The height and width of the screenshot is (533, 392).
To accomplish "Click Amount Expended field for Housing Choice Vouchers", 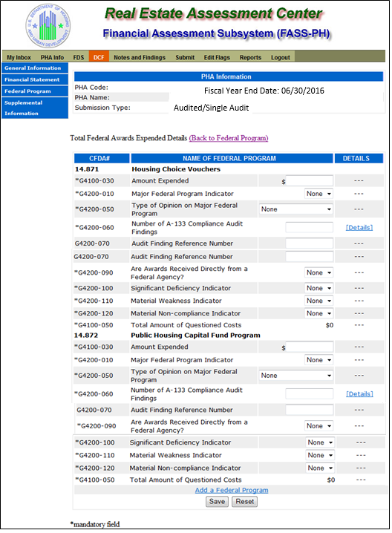I will [x=309, y=181].
